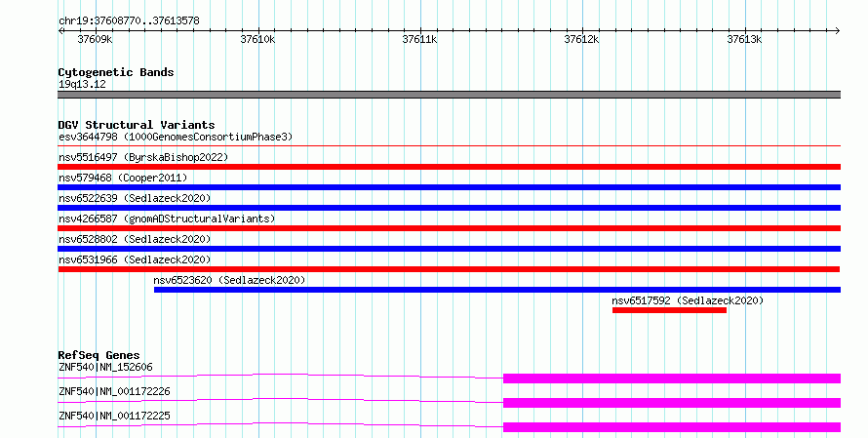Click the nsv6522639 blue variant bar
This screenshot has width=868, height=438.
449,208
